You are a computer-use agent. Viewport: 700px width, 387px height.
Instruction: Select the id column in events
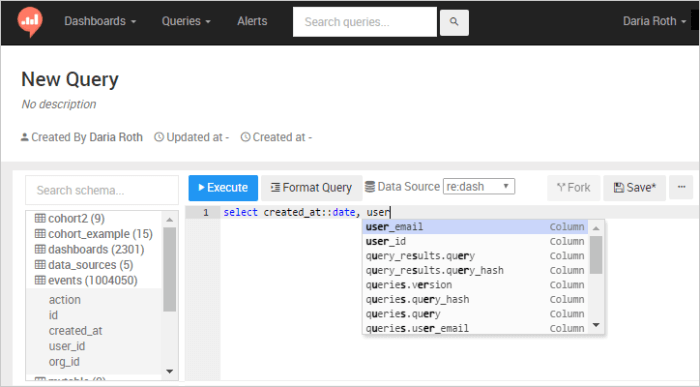pos(53,315)
